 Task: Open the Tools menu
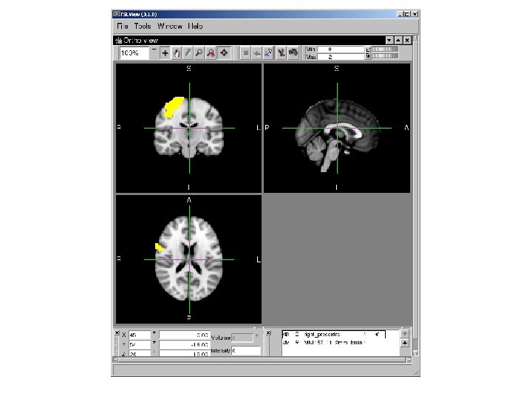pyautogui.click(x=143, y=26)
